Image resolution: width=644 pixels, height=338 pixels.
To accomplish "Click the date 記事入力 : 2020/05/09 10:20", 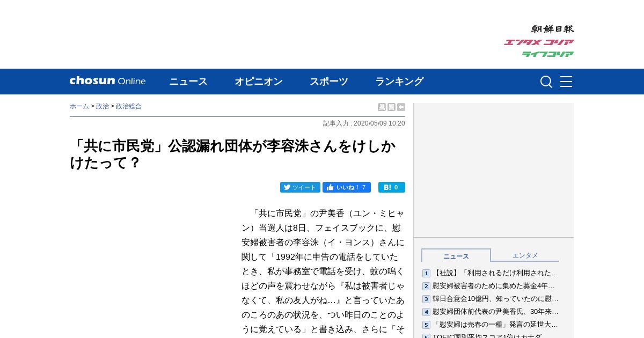I will click(364, 123).
